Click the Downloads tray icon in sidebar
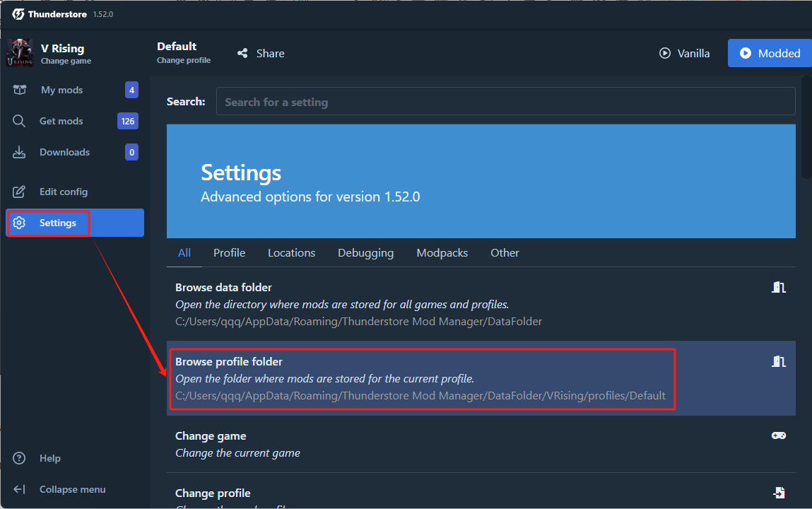 coord(19,152)
